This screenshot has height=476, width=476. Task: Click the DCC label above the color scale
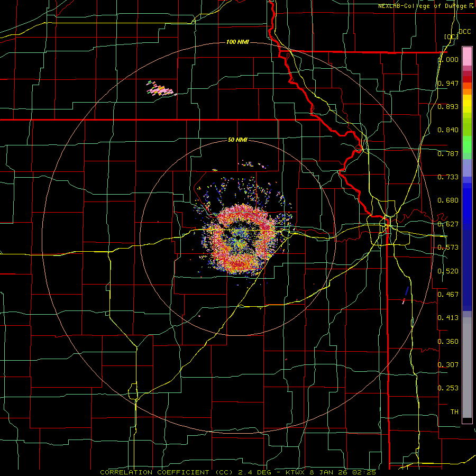[464, 32]
